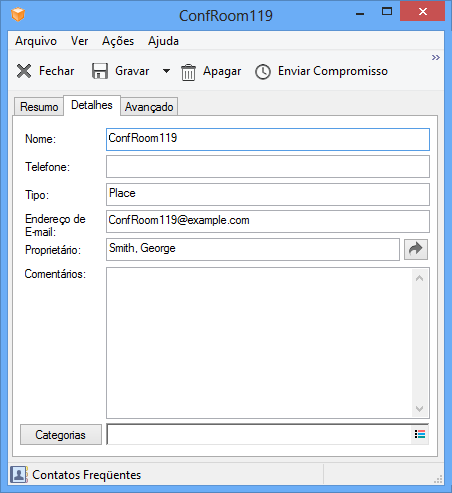Open the Ver menu

tap(79, 41)
